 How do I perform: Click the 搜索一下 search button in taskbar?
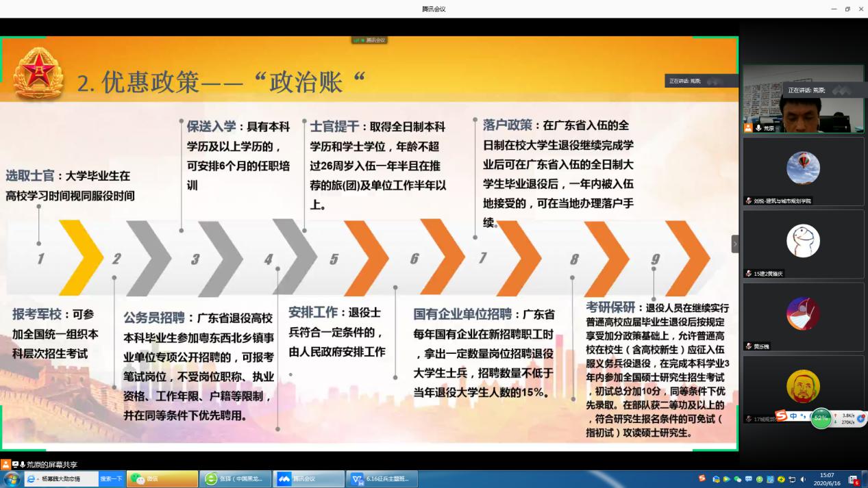coord(111,479)
